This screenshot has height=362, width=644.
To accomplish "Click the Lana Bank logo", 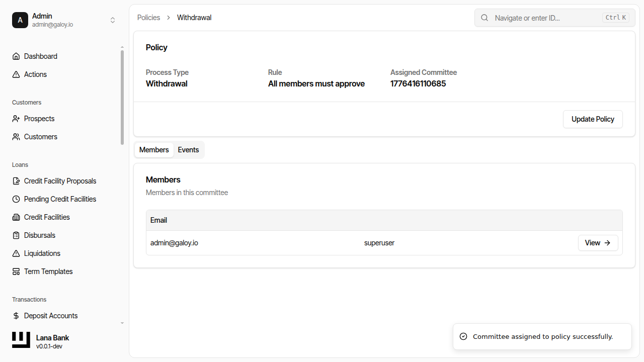I will coord(21,339).
